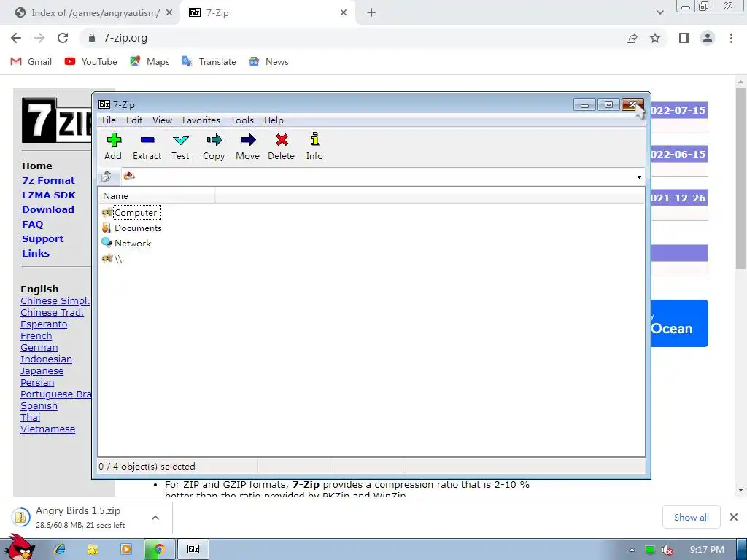This screenshot has width=747, height=560.
Task: Click the share page icon in Chrome
Action: 632,39
